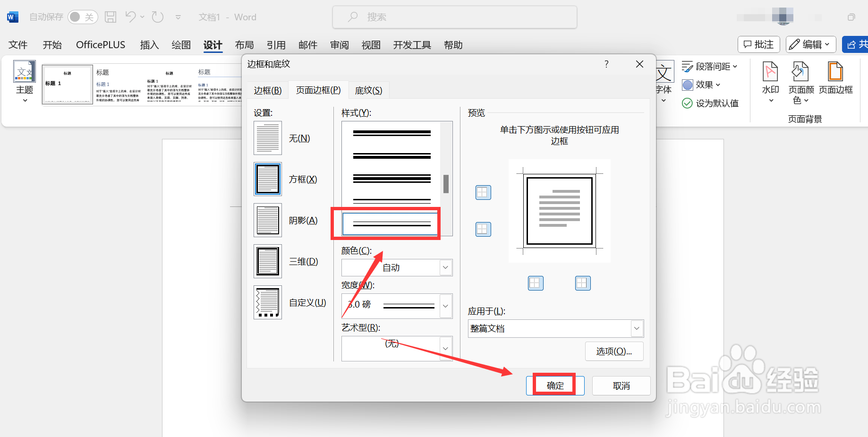Switch to the Borders (边框) tab
868x437 pixels.
click(x=268, y=90)
